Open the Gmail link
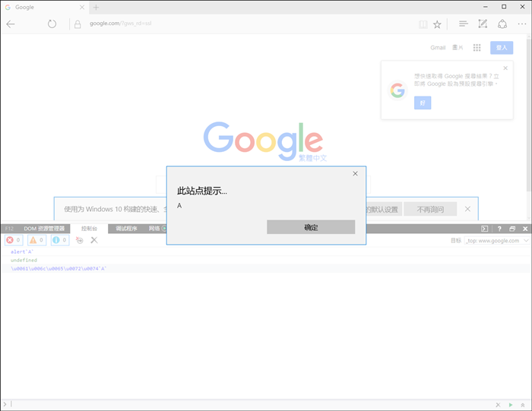 point(438,47)
